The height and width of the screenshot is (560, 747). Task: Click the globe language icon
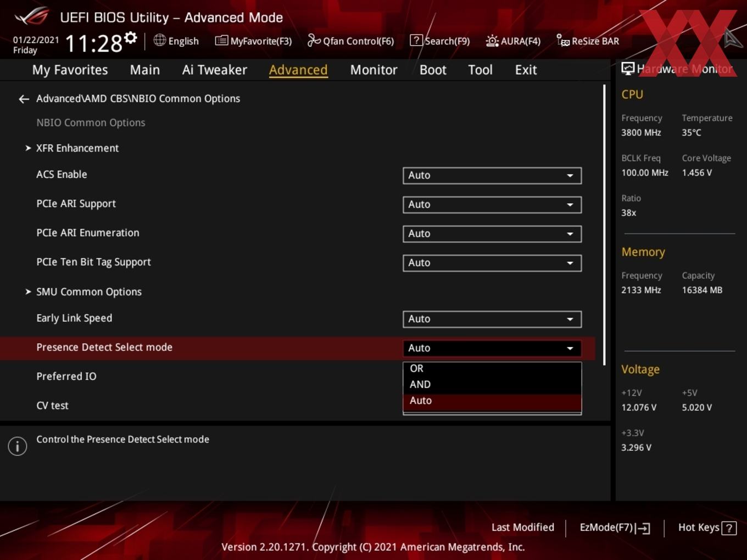(x=159, y=40)
